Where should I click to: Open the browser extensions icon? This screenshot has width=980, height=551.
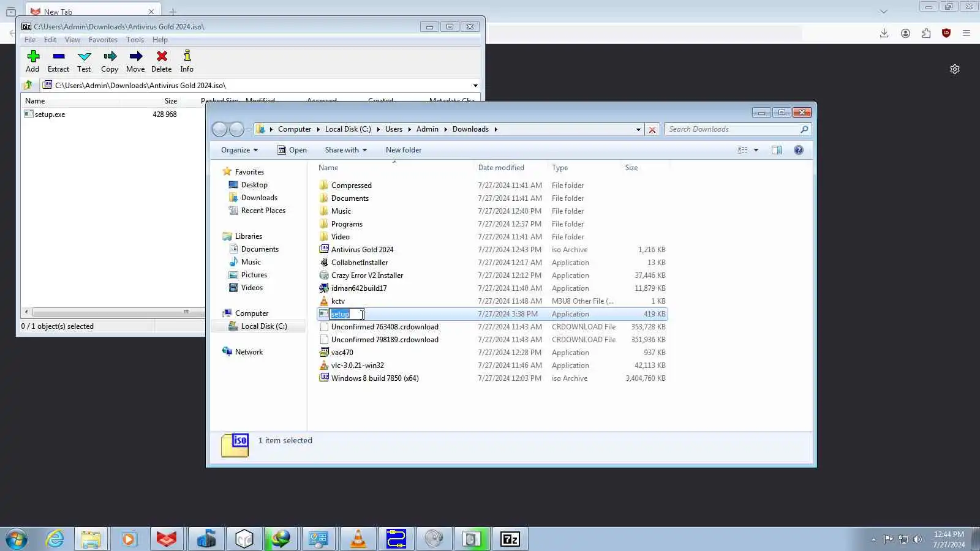coord(926,33)
